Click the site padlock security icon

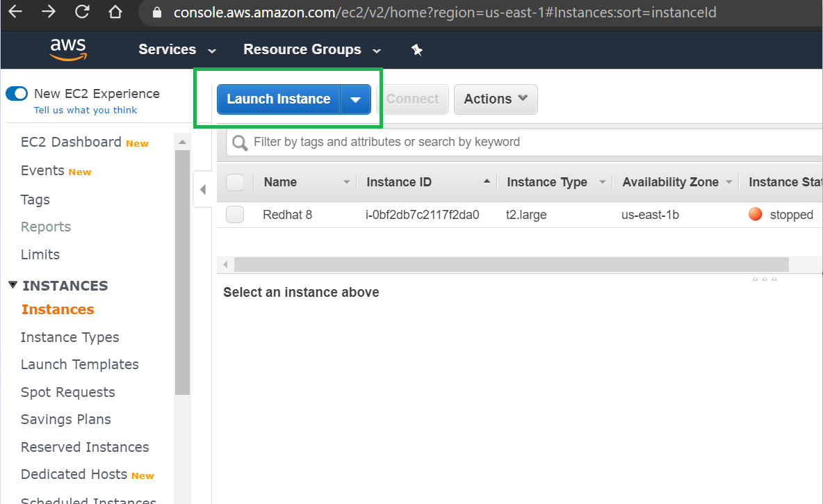tap(156, 13)
